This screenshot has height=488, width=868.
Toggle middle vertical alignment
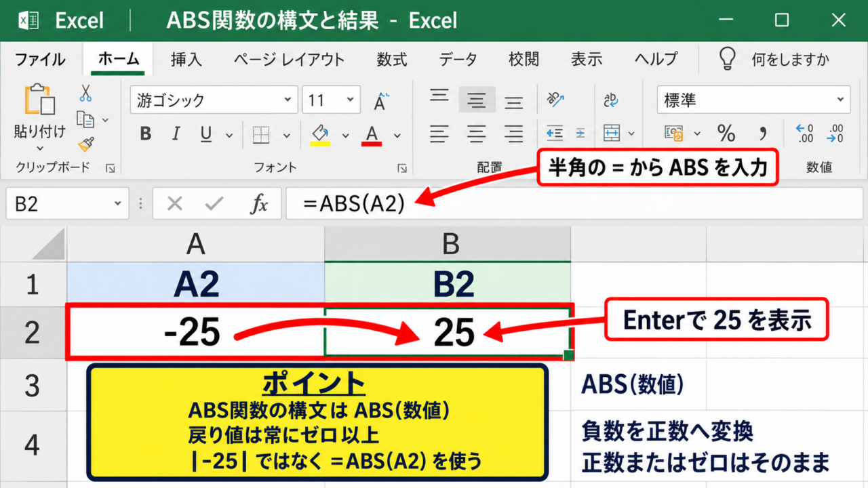pos(477,100)
